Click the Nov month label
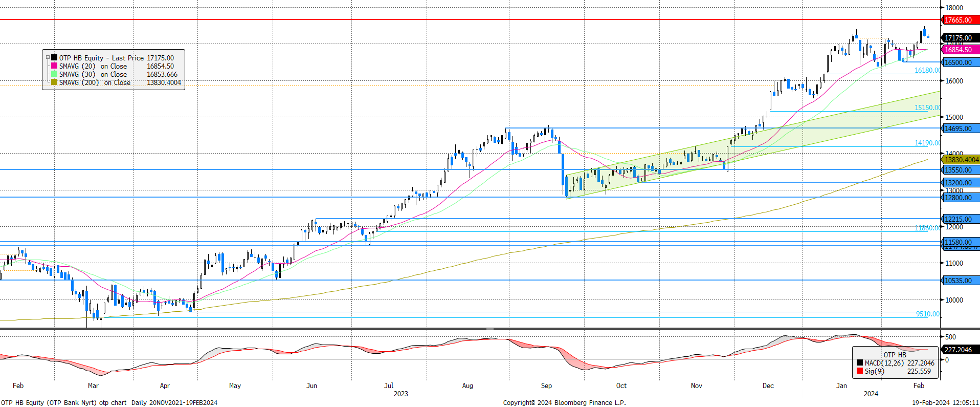Image resolution: width=980 pixels, height=407 pixels. coord(697,385)
